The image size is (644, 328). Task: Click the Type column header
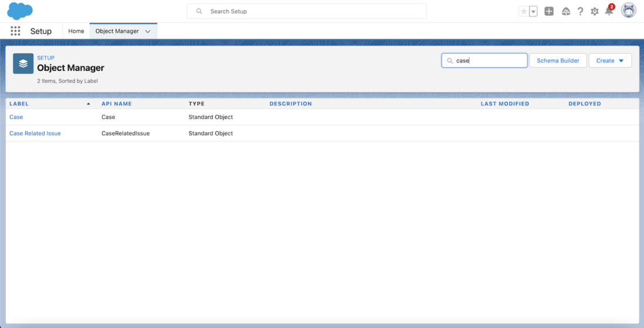pos(196,103)
